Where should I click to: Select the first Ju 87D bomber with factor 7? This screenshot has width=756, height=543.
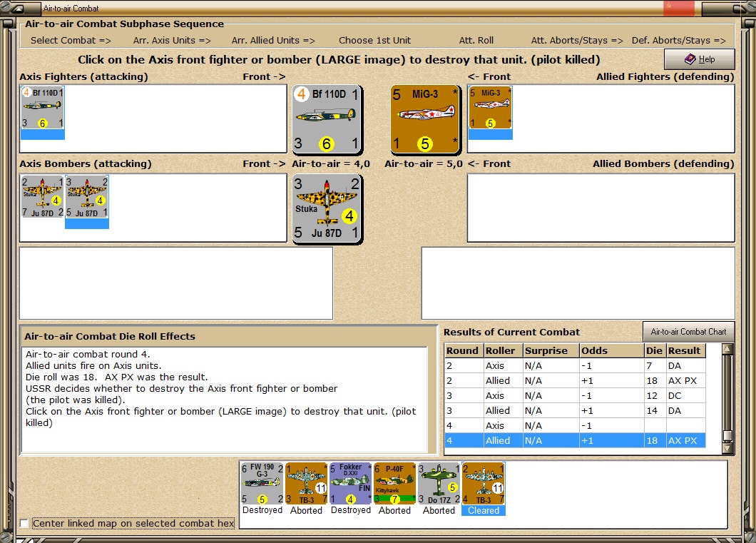tap(42, 197)
